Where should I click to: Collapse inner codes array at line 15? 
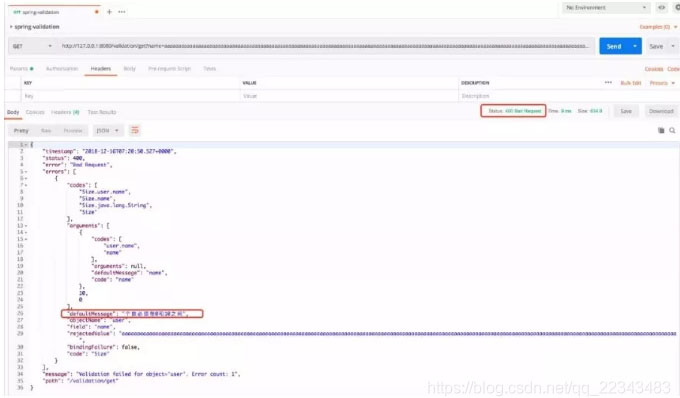pyautogui.click(x=26, y=239)
